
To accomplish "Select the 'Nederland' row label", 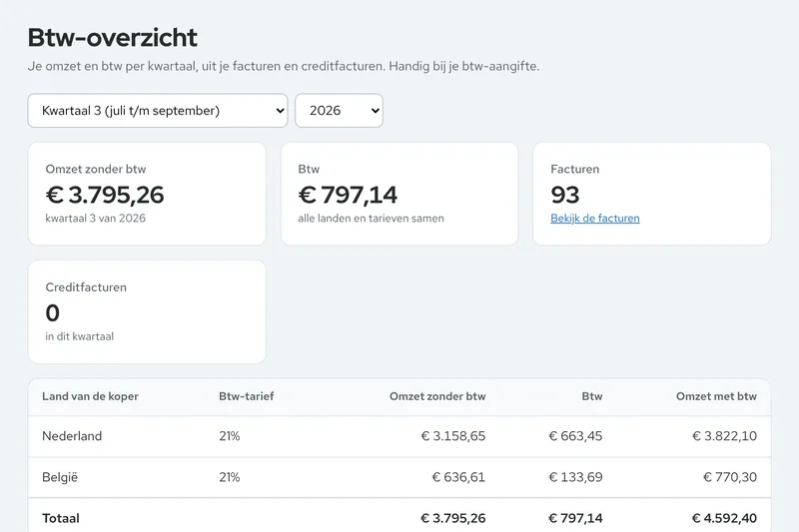I will point(72,436).
